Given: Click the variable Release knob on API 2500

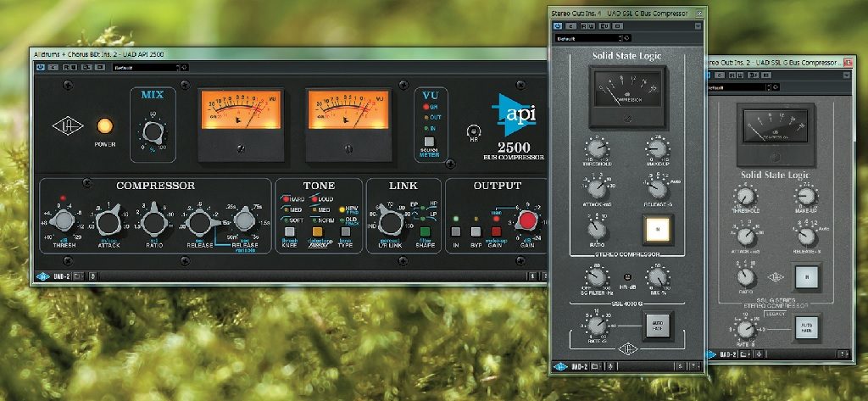Looking at the screenshot, I should tap(244, 220).
